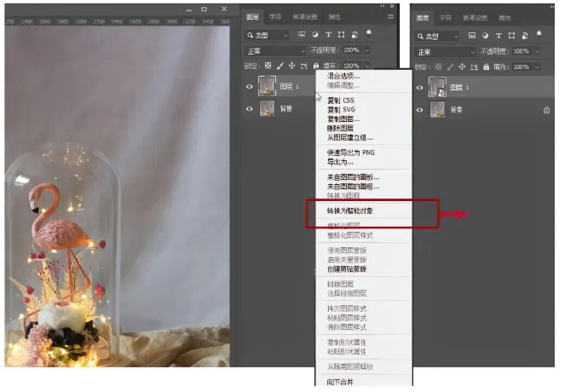
Task: Select the 图层 1 thumbnail in the left panel
Action: point(267,86)
